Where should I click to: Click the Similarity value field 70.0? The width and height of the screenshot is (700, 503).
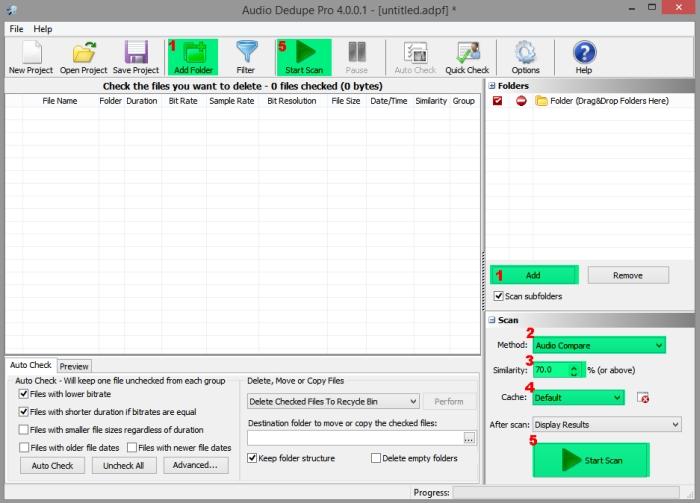tap(551, 370)
